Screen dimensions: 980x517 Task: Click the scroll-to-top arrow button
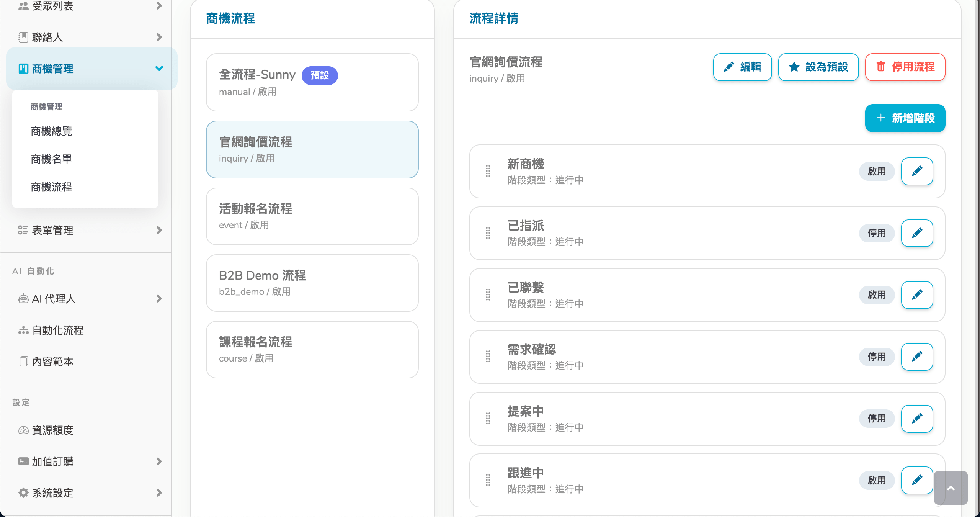951,488
